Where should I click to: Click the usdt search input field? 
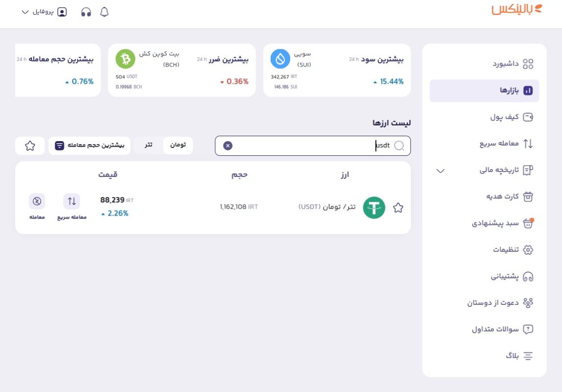click(312, 146)
